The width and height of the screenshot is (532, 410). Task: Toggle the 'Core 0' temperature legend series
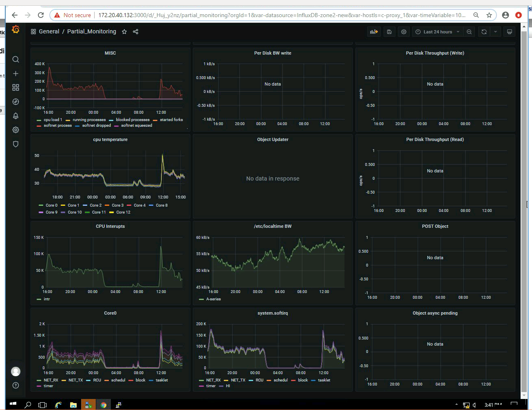click(51, 205)
